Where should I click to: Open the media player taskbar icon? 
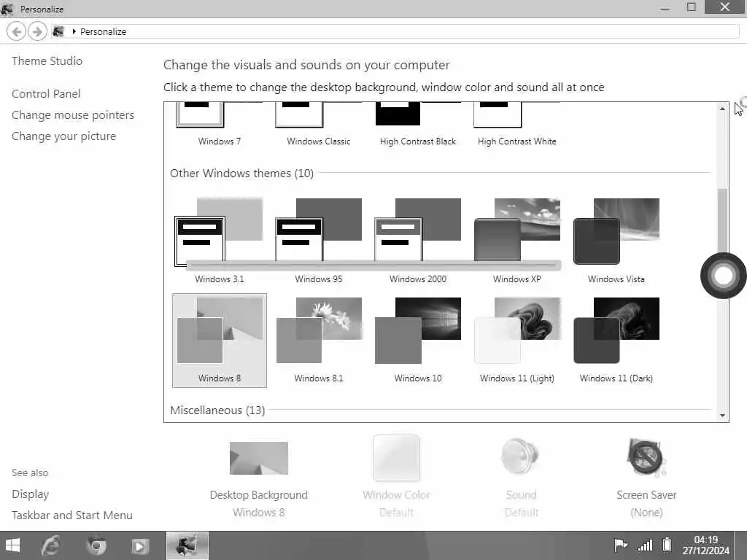tap(140, 546)
